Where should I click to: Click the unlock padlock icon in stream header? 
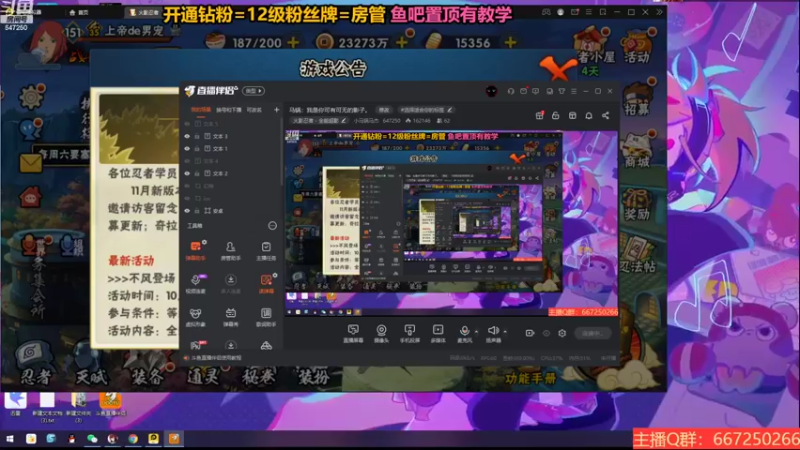click(x=556, y=116)
